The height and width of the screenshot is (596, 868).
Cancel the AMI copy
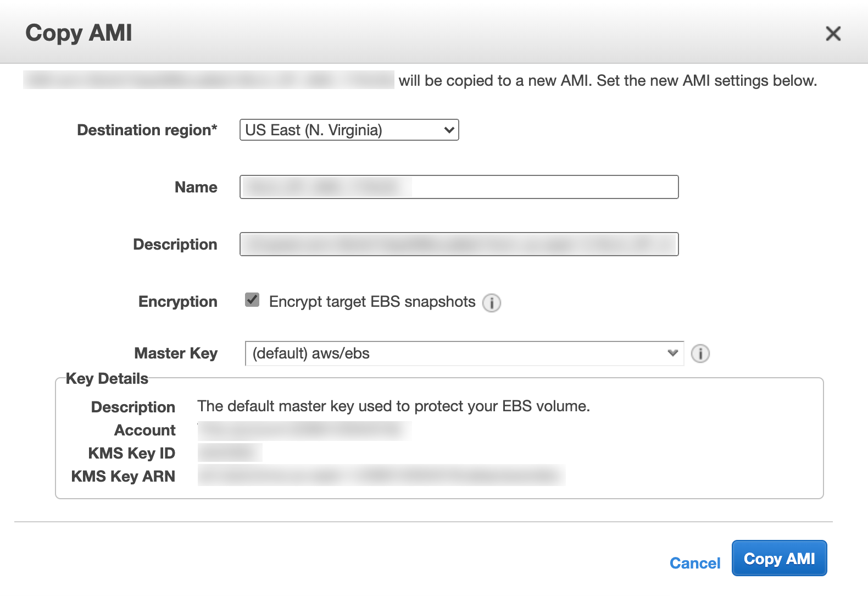point(694,563)
